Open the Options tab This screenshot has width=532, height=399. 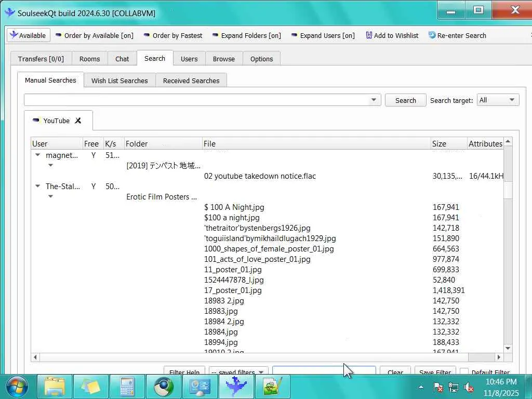click(x=262, y=59)
